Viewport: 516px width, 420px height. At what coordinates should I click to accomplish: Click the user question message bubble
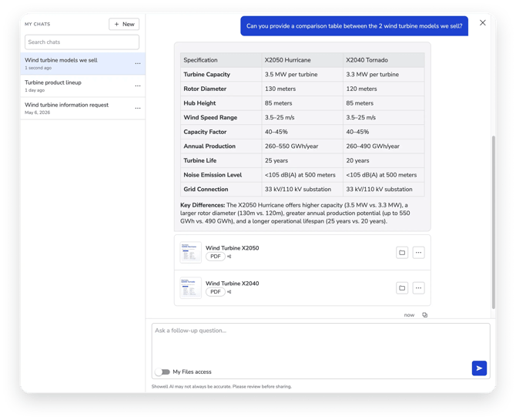click(x=354, y=26)
